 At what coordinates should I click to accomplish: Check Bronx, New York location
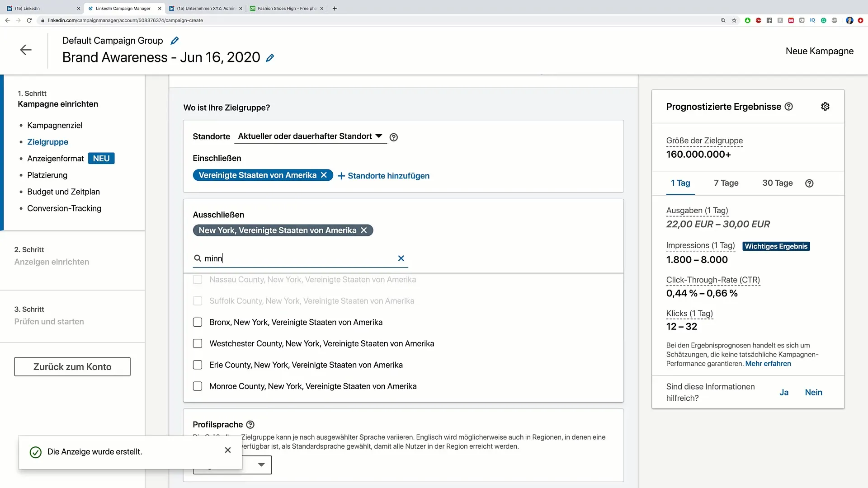[198, 322]
